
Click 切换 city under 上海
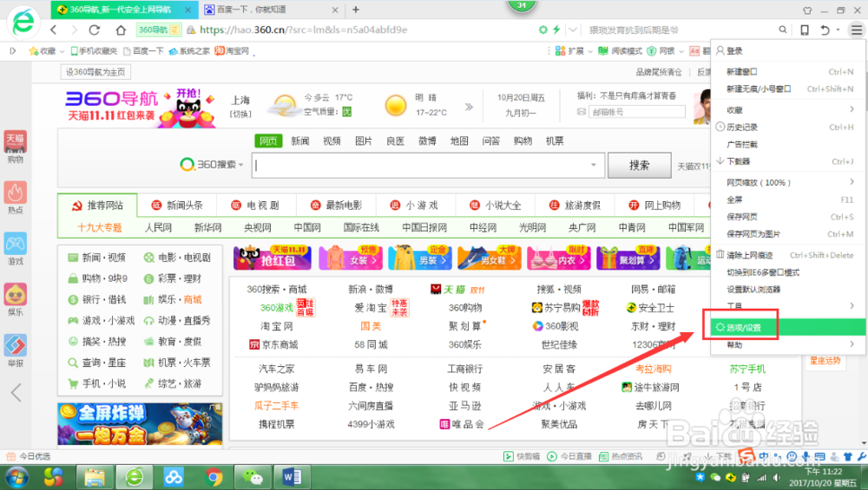240,114
